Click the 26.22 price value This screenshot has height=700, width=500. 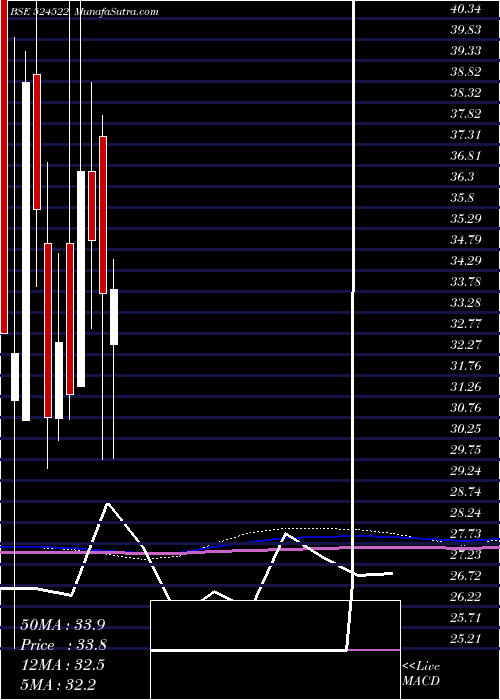466,596
